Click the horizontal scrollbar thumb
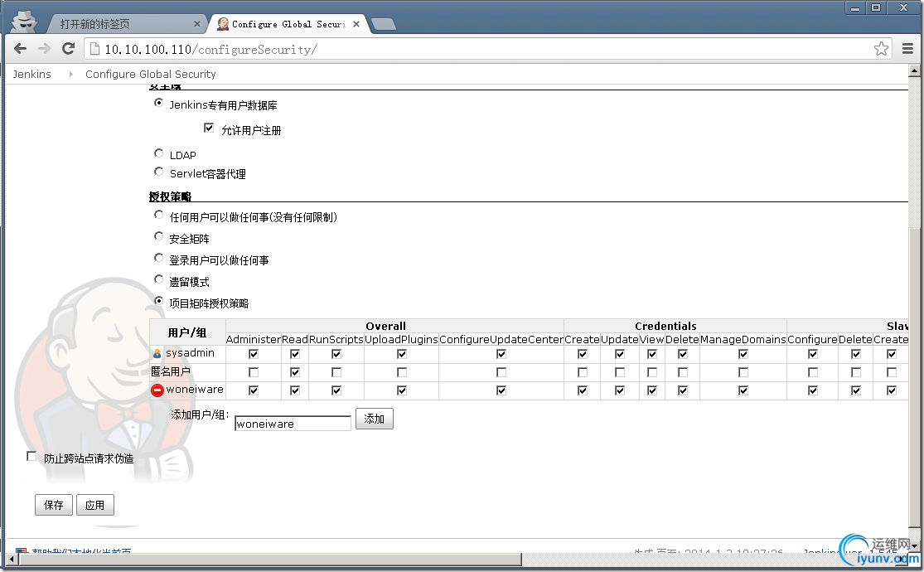This screenshot has width=924, height=572. (x=270, y=559)
